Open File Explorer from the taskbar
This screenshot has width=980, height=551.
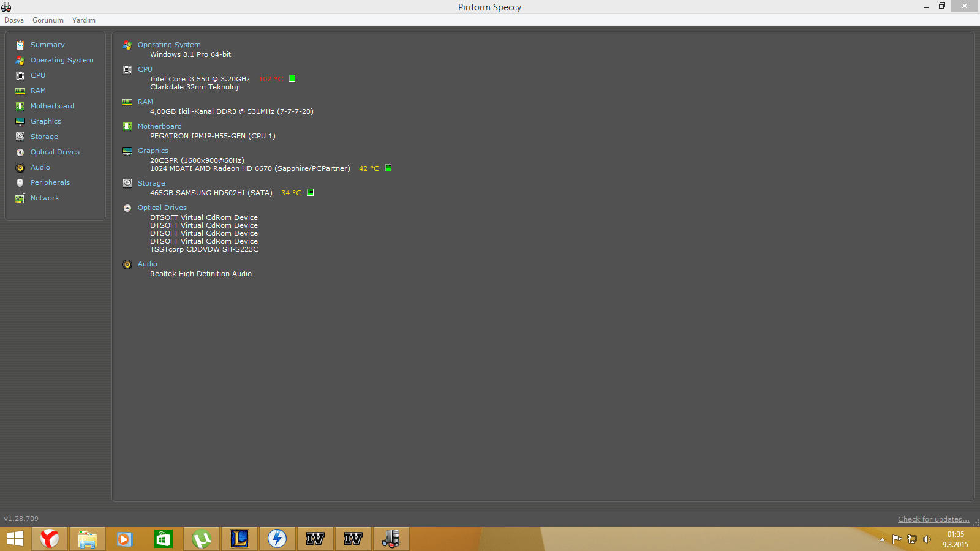point(87,539)
